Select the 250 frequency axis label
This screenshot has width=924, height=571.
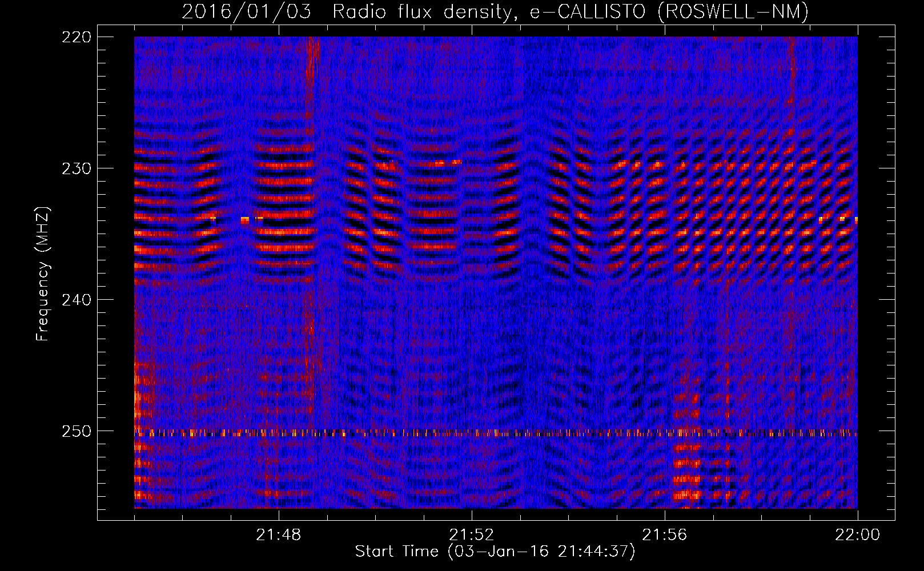point(76,431)
